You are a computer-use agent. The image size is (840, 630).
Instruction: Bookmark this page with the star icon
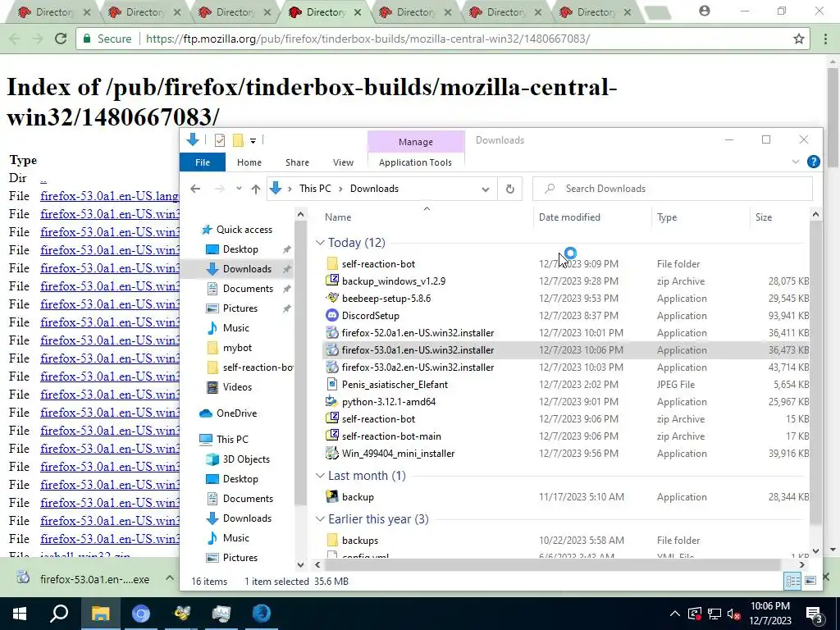pos(799,39)
